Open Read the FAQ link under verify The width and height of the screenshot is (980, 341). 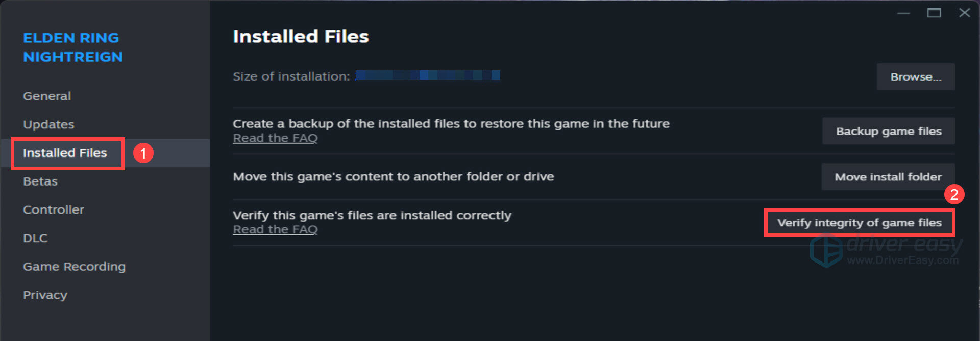275,230
